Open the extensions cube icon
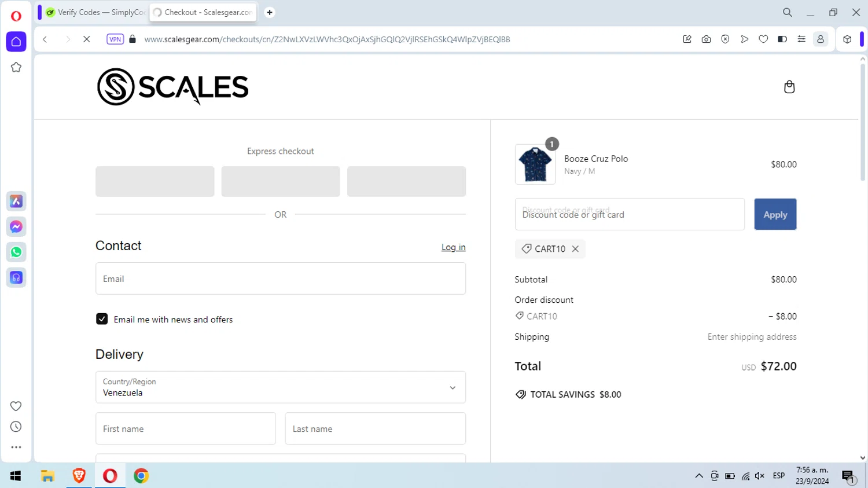 click(x=847, y=39)
